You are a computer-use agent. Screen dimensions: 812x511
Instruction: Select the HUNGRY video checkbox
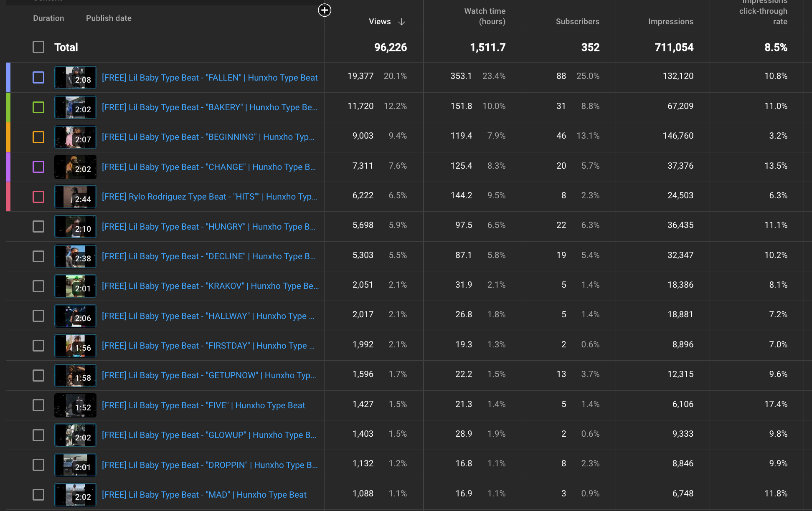(38, 227)
